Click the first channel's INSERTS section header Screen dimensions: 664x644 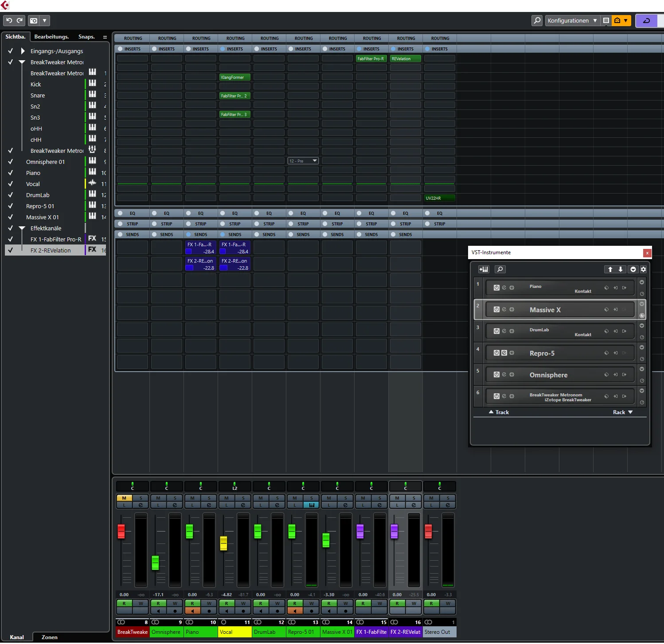coord(132,49)
